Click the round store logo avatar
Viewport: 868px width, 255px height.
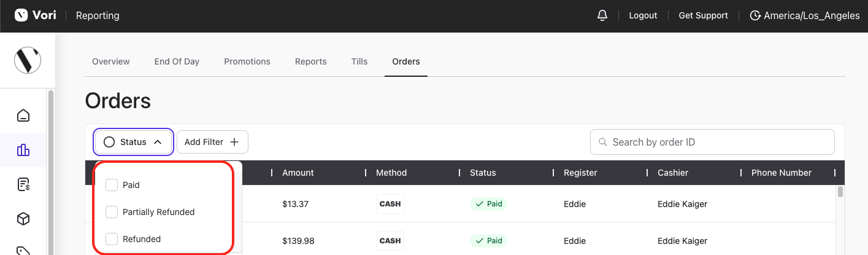pyautogui.click(x=28, y=60)
